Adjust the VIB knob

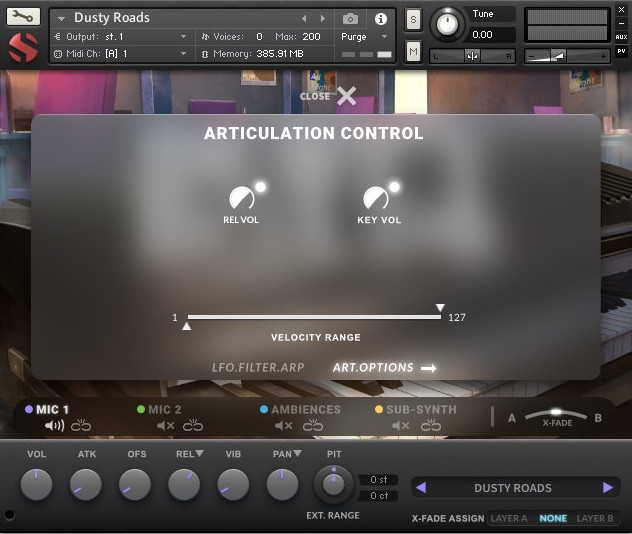233,484
